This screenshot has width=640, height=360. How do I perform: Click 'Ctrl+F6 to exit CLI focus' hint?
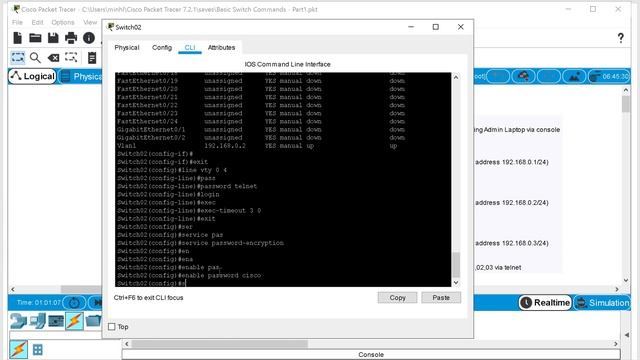149,298
